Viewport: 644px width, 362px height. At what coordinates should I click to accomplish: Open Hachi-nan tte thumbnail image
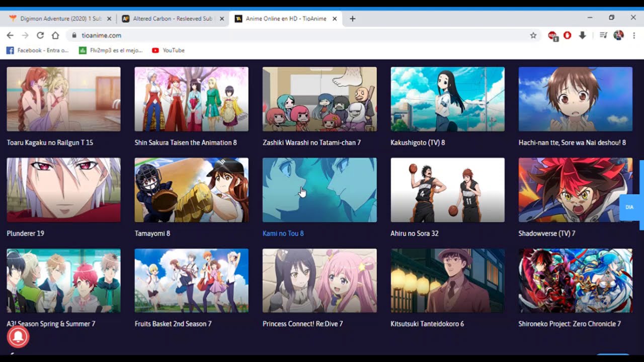(576, 99)
